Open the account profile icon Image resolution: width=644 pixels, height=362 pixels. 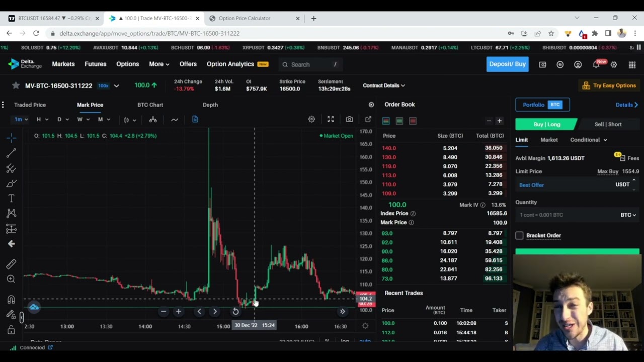[x=578, y=64]
